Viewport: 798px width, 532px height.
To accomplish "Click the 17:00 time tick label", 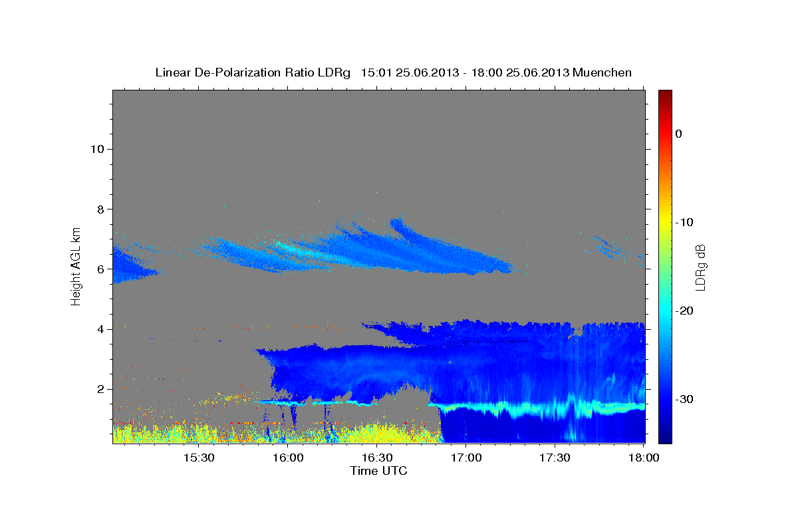I will (x=466, y=458).
